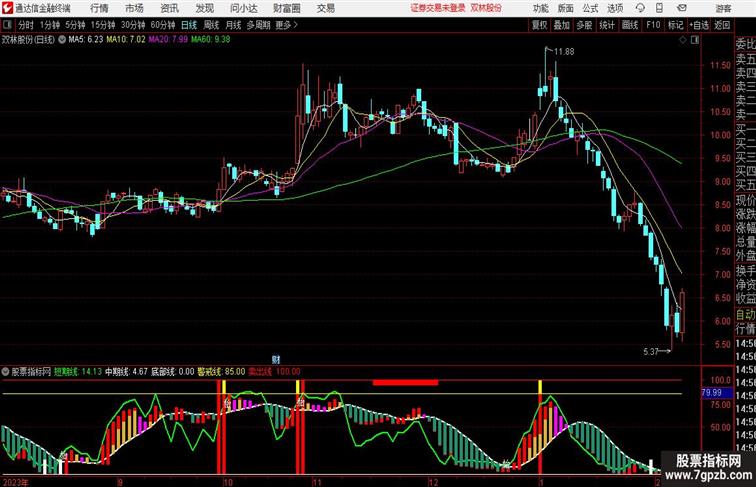This screenshot has height=487, width=756.
Task: Click the 中期线: 4.67 indicator value
Action: click(126, 372)
